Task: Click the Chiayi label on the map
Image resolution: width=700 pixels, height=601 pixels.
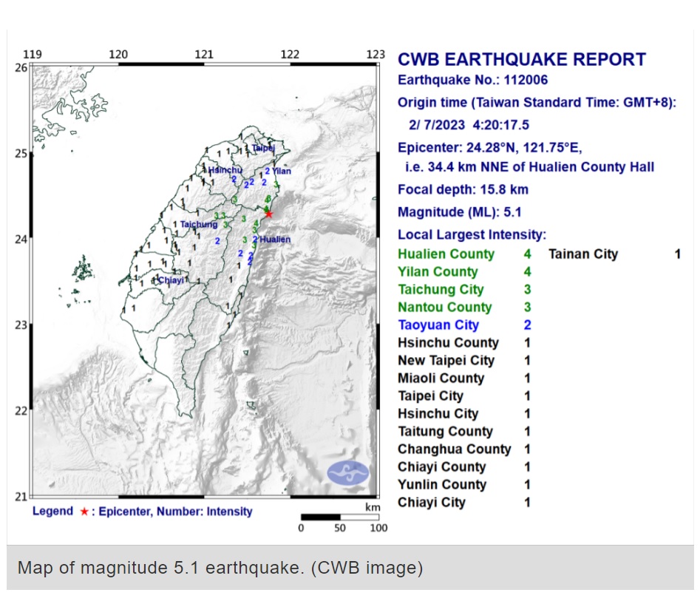Action: (170, 280)
